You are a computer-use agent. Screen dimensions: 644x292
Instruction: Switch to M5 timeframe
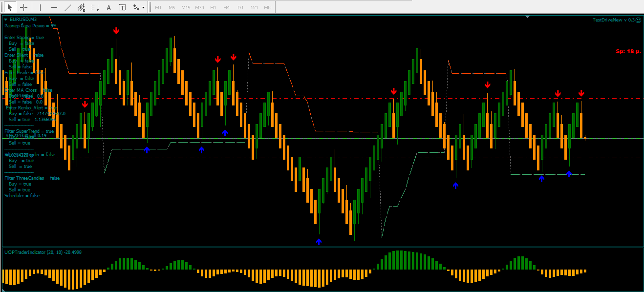tap(172, 8)
